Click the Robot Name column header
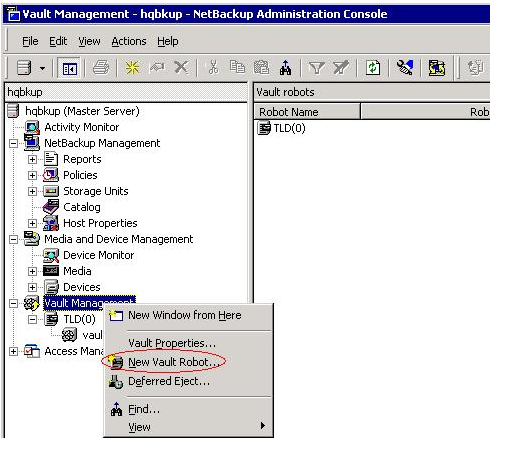509x451 pixels. (x=307, y=112)
